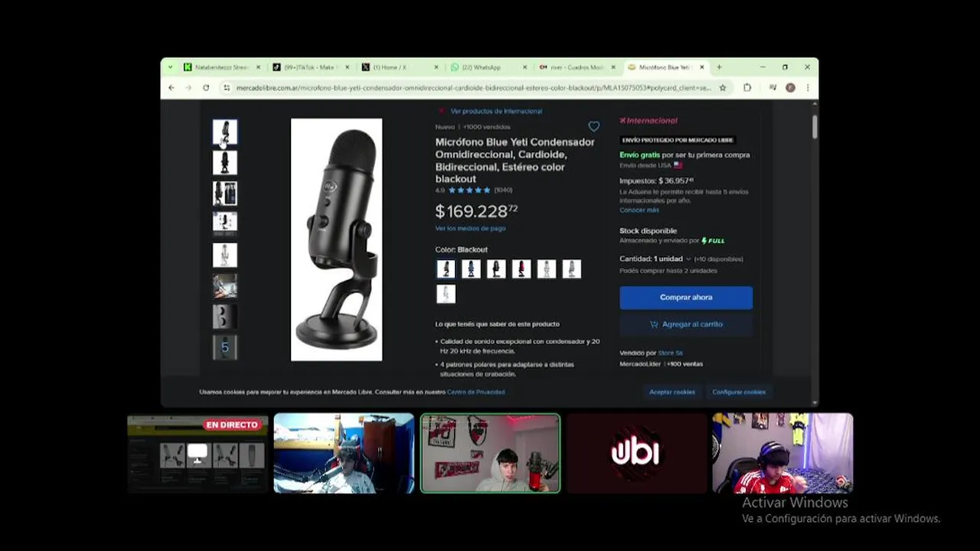The height and width of the screenshot is (551, 980).
Task: Go back using the browser back arrow
Action: 171,88
